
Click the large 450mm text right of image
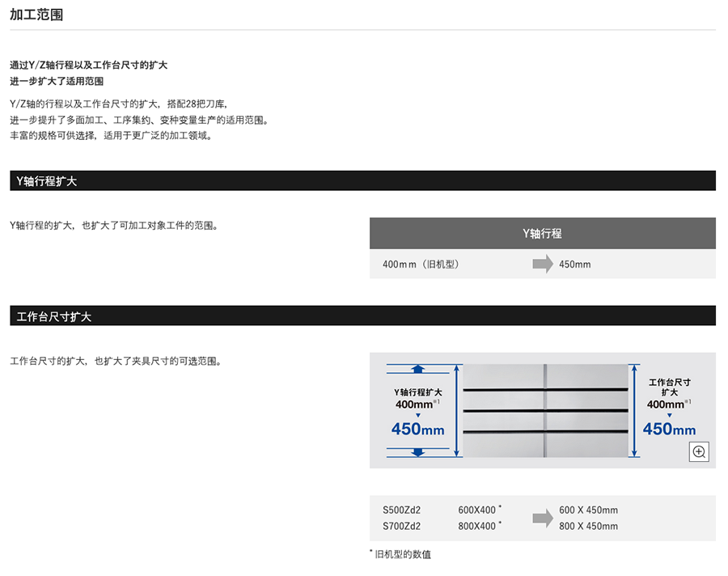(x=669, y=430)
